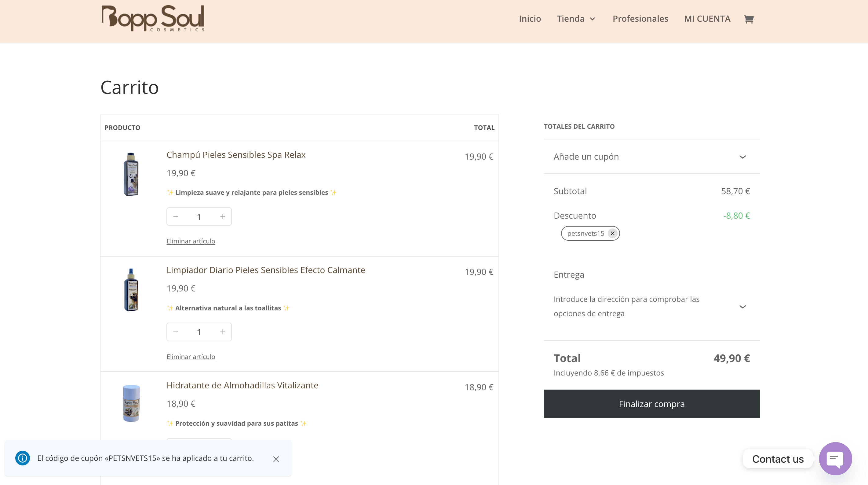
Task: Open the Profesionales menu item
Action: click(x=640, y=19)
